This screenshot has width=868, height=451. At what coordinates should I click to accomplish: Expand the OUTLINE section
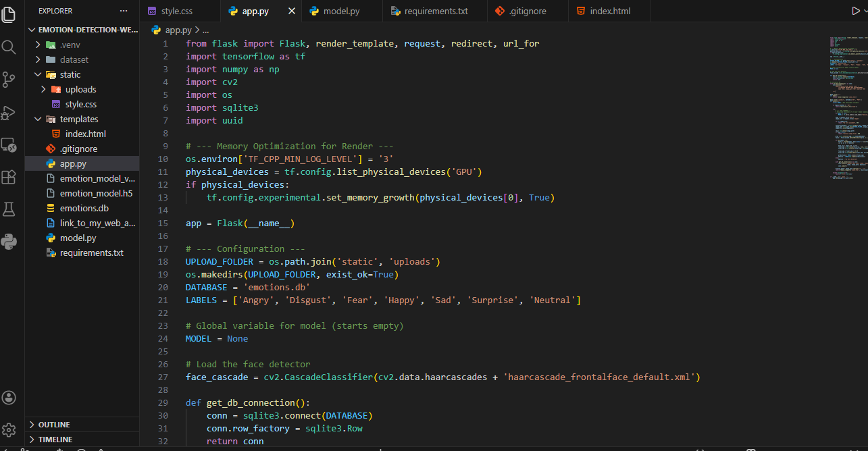[x=54, y=425]
